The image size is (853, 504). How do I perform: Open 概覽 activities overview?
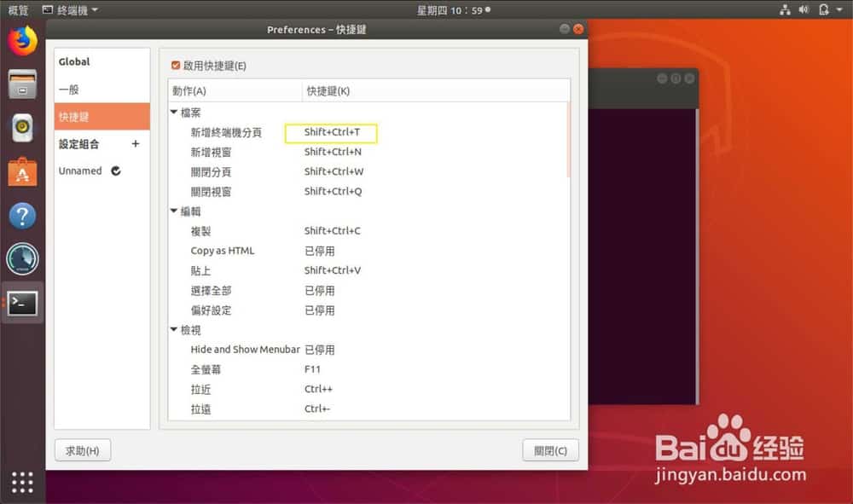tap(18, 9)
